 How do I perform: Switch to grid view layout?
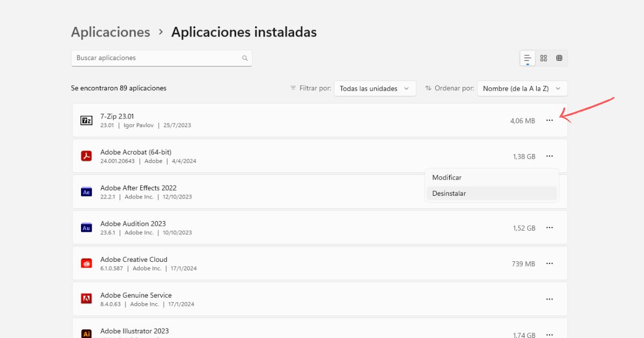coord(544,58)
